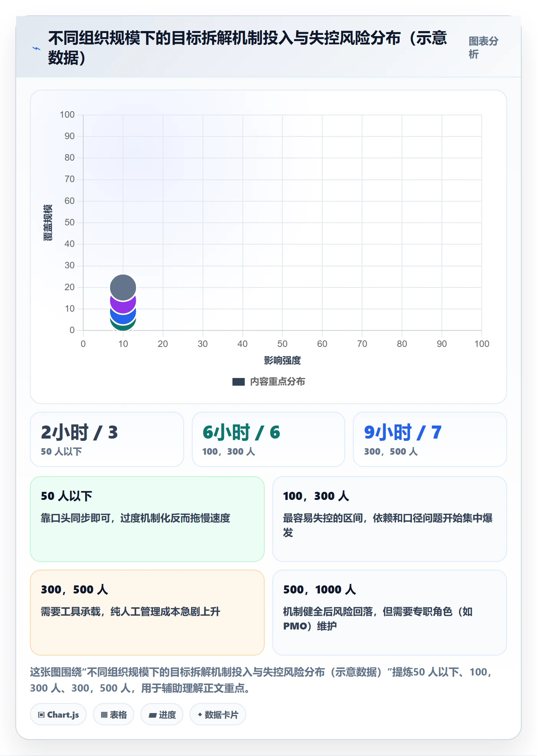Click the 机制健全后风险回落 description card
The height and width of the screenshot is (756, 537).
pos(390,613)
